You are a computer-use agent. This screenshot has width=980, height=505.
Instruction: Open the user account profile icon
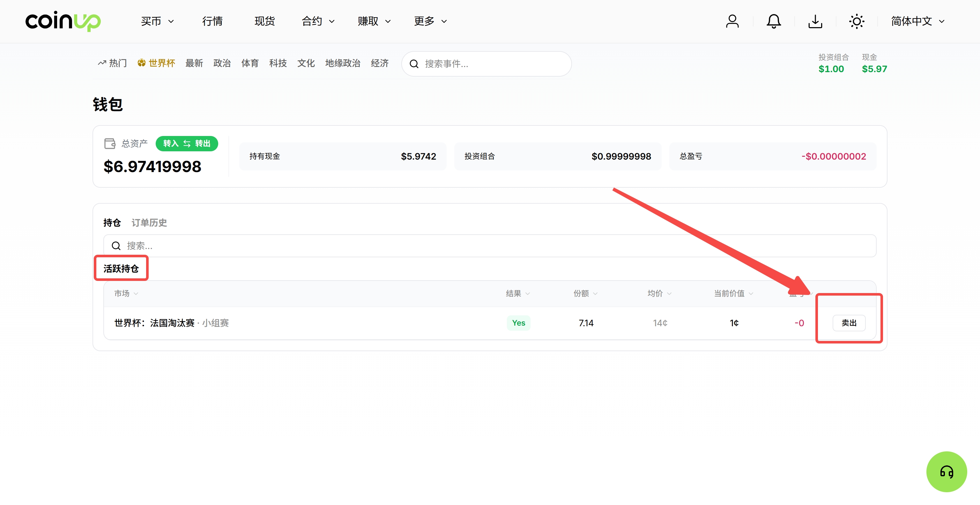click(732, 21)
